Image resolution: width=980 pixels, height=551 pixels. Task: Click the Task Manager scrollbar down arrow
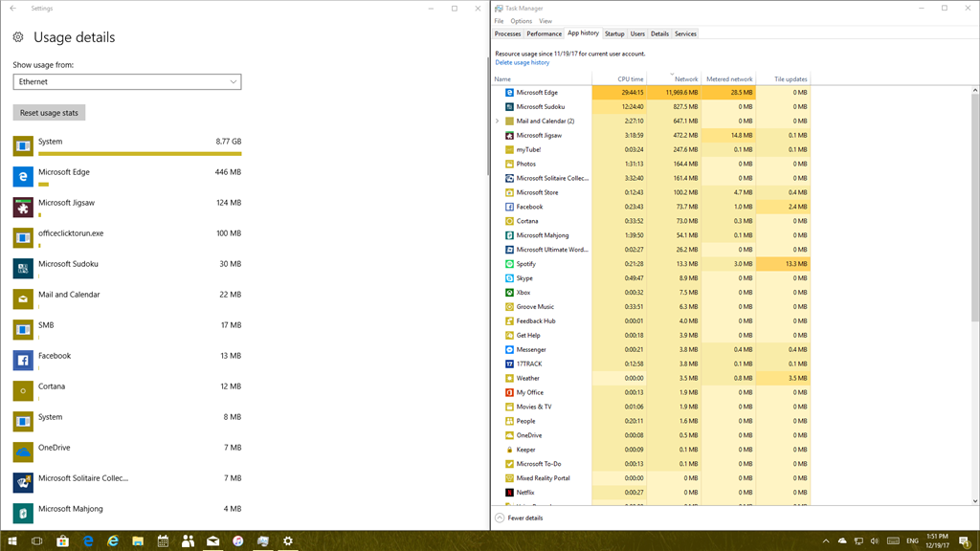pos(975,501)
